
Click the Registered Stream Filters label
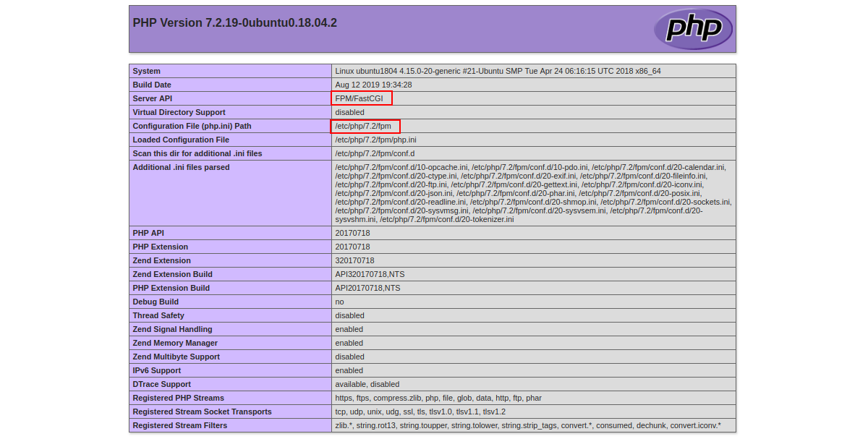pyautogui.click(x=179, y=425)
